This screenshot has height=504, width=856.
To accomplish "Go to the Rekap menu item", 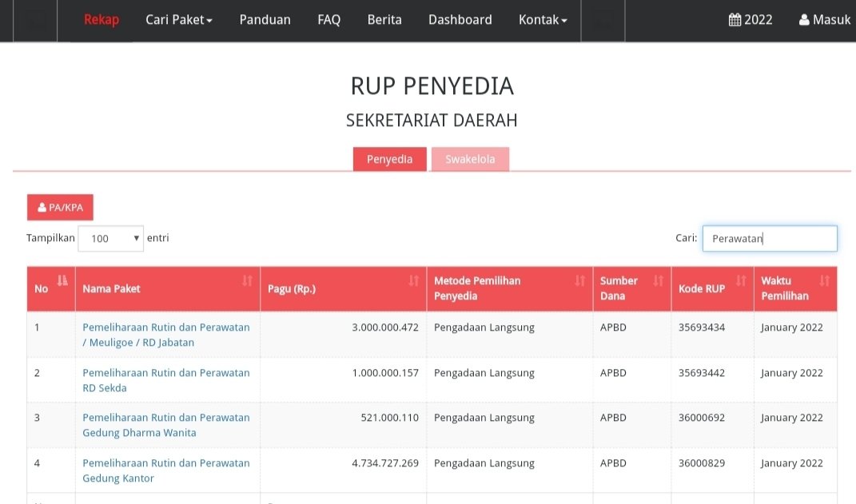I will 102,20.
